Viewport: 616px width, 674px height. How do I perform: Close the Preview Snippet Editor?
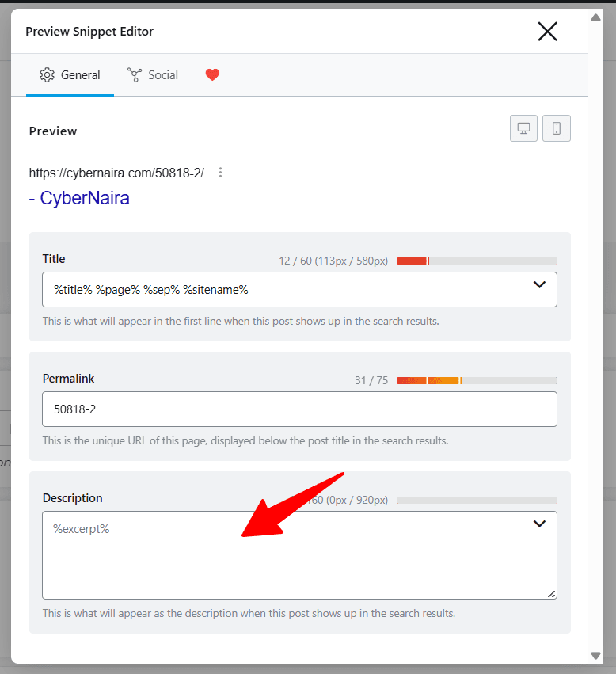click(547, 32)
